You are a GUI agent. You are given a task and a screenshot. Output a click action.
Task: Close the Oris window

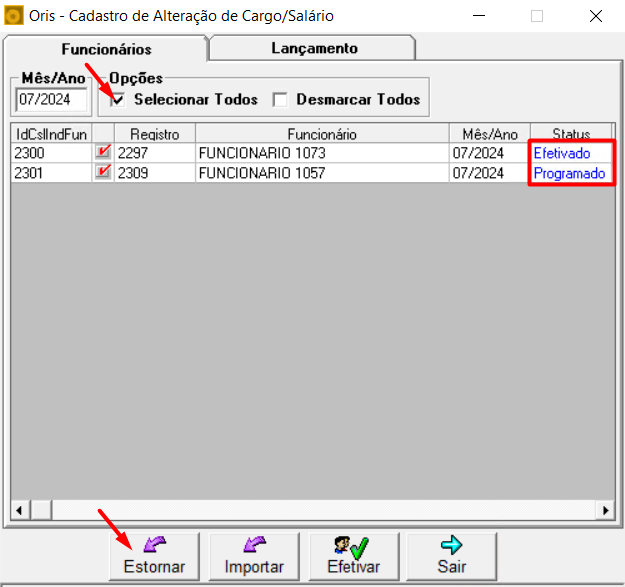point(596,16)
